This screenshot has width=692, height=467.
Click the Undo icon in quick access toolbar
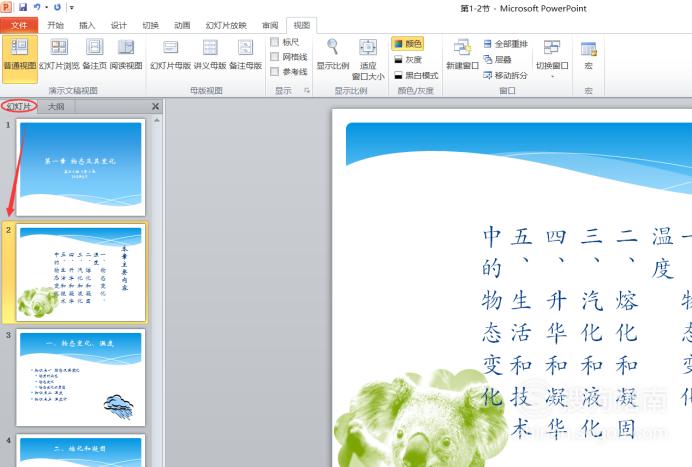pyautogui.click(x=37, y=7)
